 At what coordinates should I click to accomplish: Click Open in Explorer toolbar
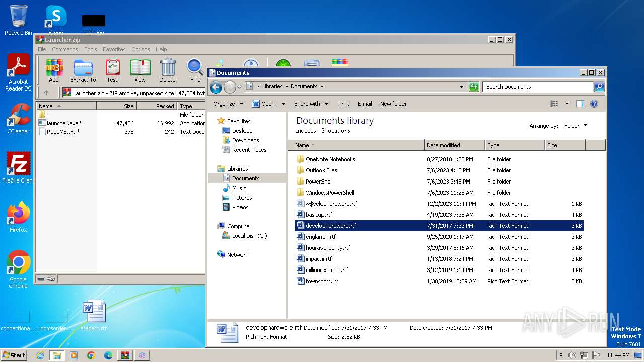coord(264,104)
